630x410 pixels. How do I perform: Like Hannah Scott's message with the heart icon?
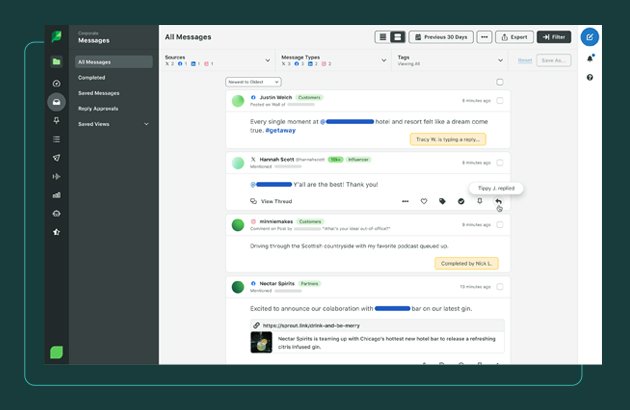(424, 201)
